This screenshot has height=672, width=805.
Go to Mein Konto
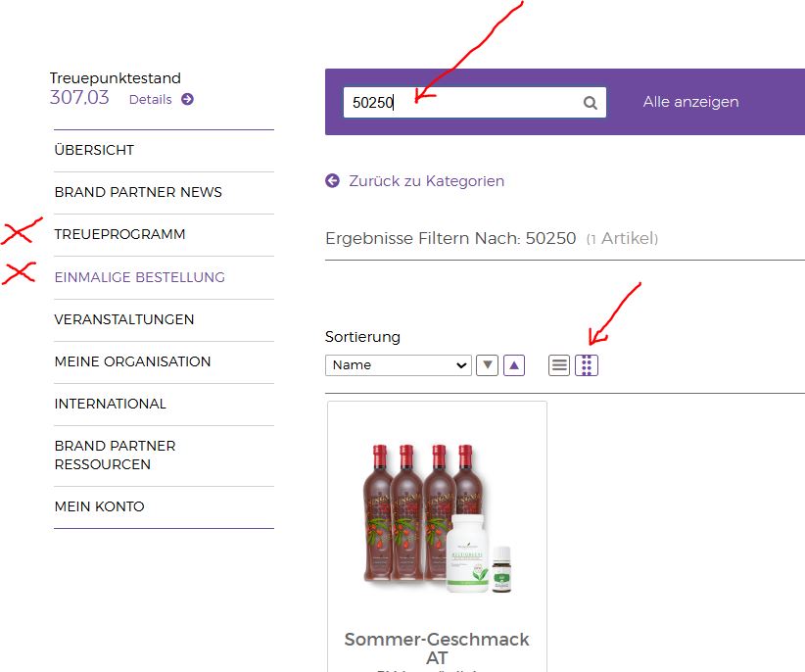pos(99,506)
